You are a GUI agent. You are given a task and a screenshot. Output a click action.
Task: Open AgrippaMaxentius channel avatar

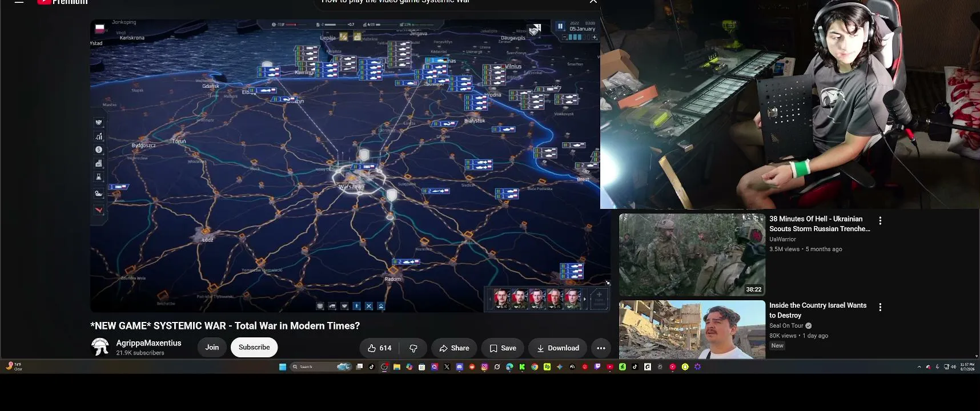click(100, 346)
